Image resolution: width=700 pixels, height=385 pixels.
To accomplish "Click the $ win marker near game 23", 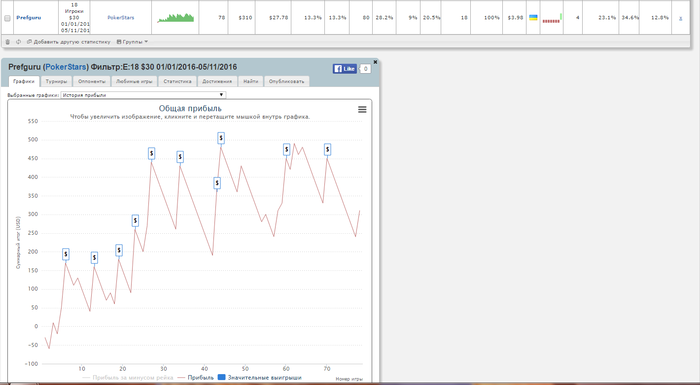I will pos(135,221).
